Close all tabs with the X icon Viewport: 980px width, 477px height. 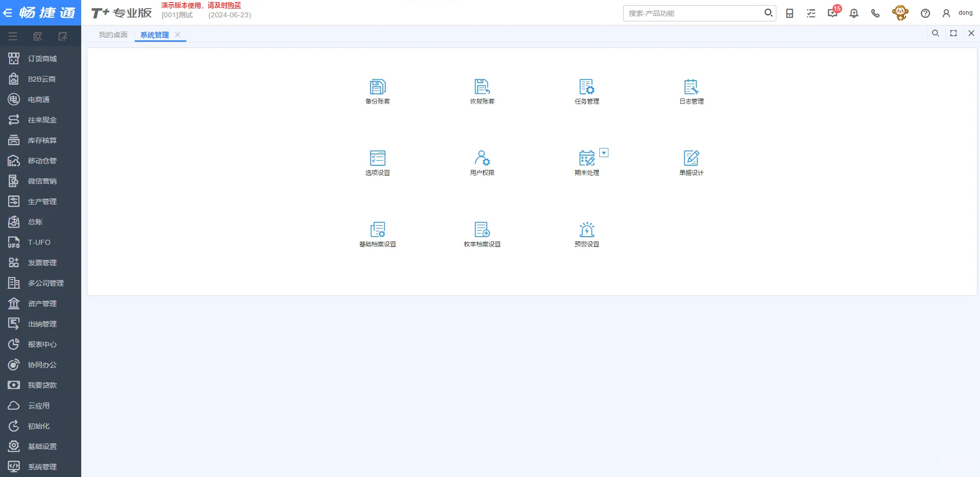point(971,33)
